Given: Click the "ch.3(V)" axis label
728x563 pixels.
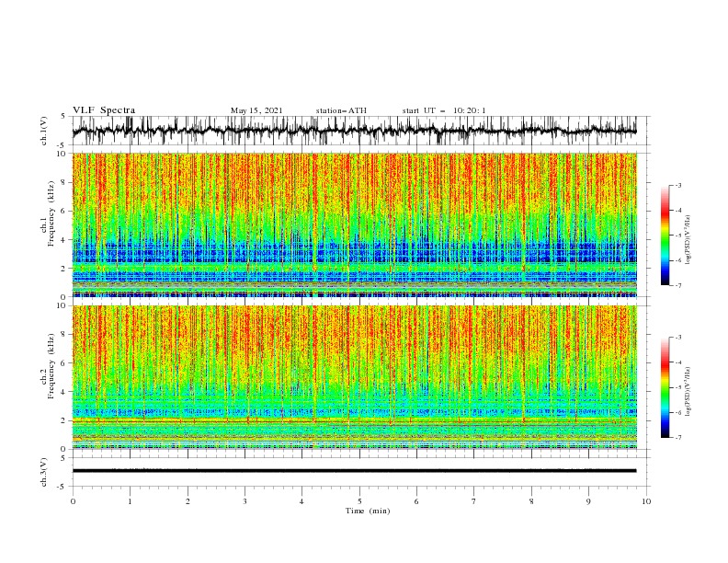Looking at the screenshot, I should [x=44, y=473].
